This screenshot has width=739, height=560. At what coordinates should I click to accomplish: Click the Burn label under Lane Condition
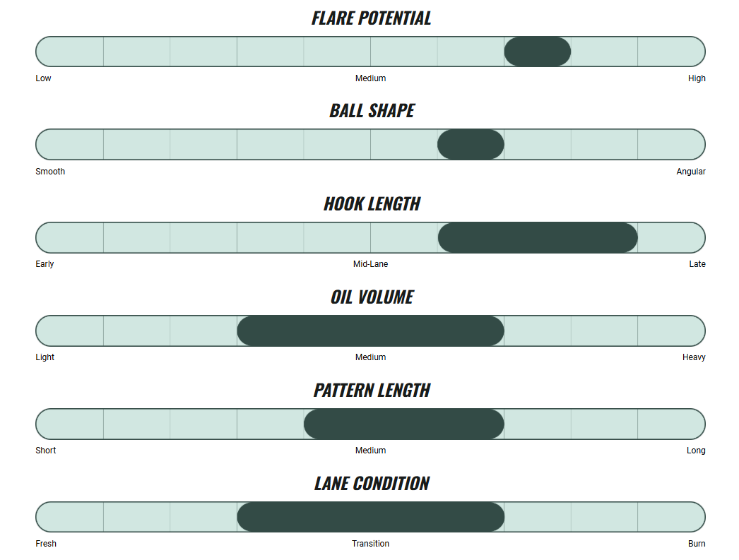point(697,544)
